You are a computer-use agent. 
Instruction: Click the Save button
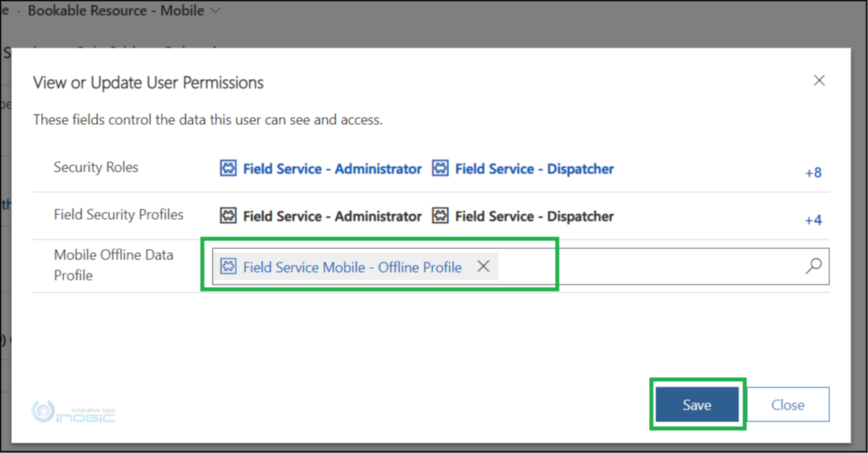click(x=697, y=405)
